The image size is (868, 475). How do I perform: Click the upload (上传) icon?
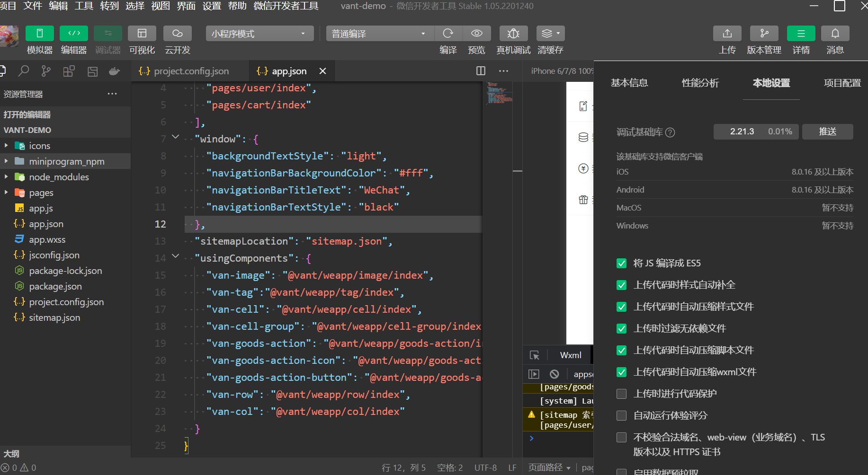[x=727, y=34]
